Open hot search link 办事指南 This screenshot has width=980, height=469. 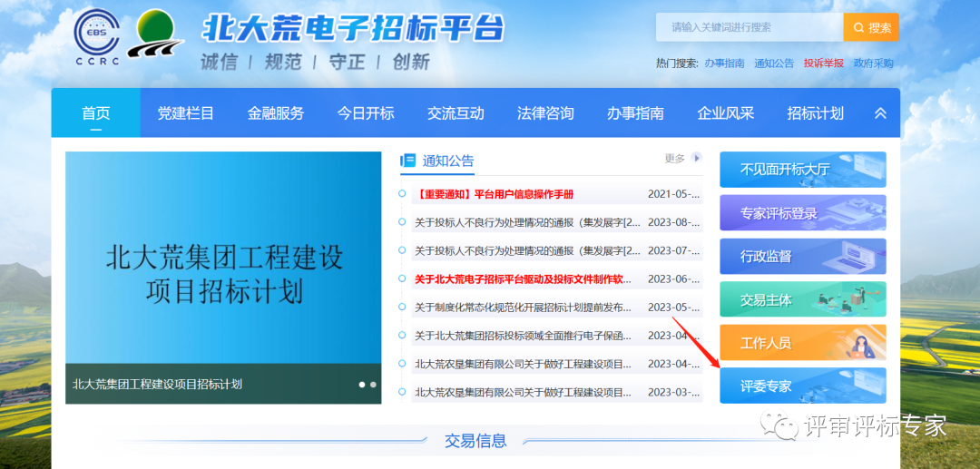pos(724,64)
